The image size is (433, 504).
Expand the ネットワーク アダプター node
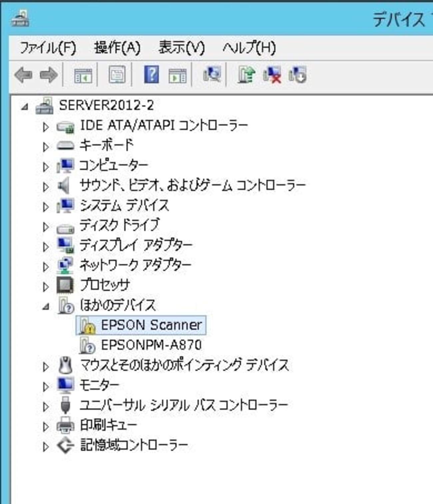point(46,266)
